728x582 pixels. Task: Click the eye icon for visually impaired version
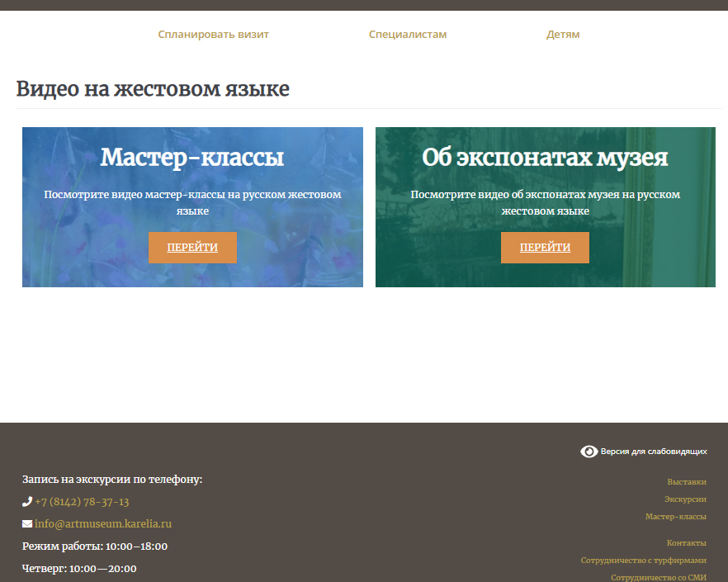(x=589, y=452)
